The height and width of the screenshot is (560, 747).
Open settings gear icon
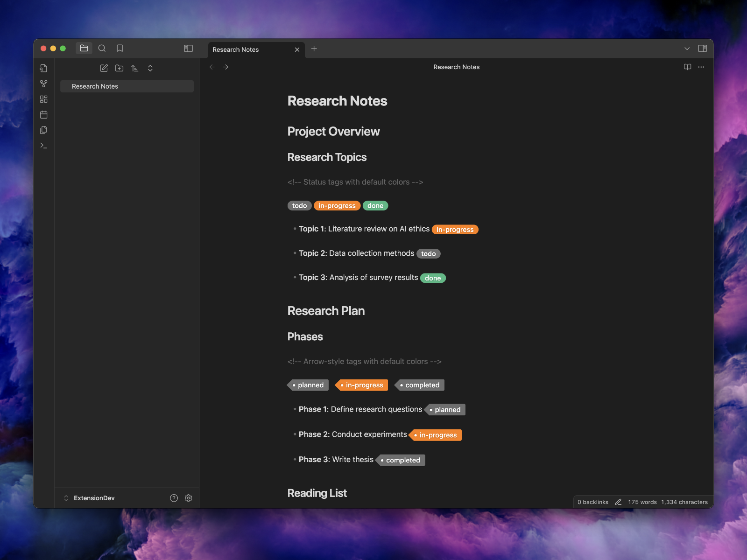(x=189, y=498)
